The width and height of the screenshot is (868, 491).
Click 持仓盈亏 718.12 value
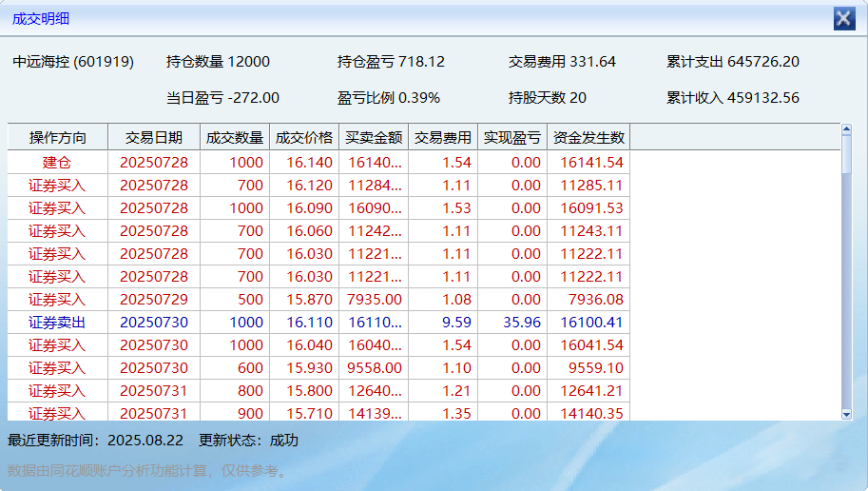pos(391,62)
